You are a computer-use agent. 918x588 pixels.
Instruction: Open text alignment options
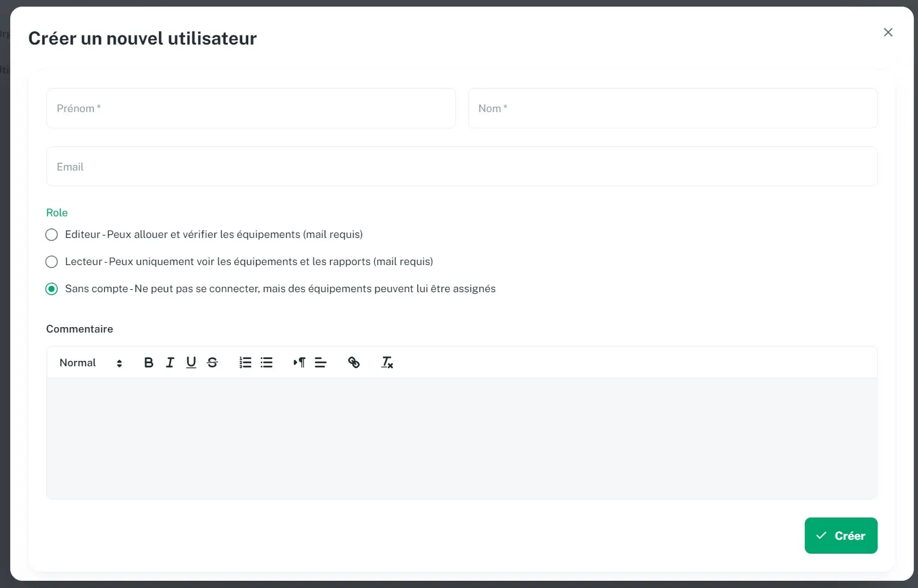320,363
